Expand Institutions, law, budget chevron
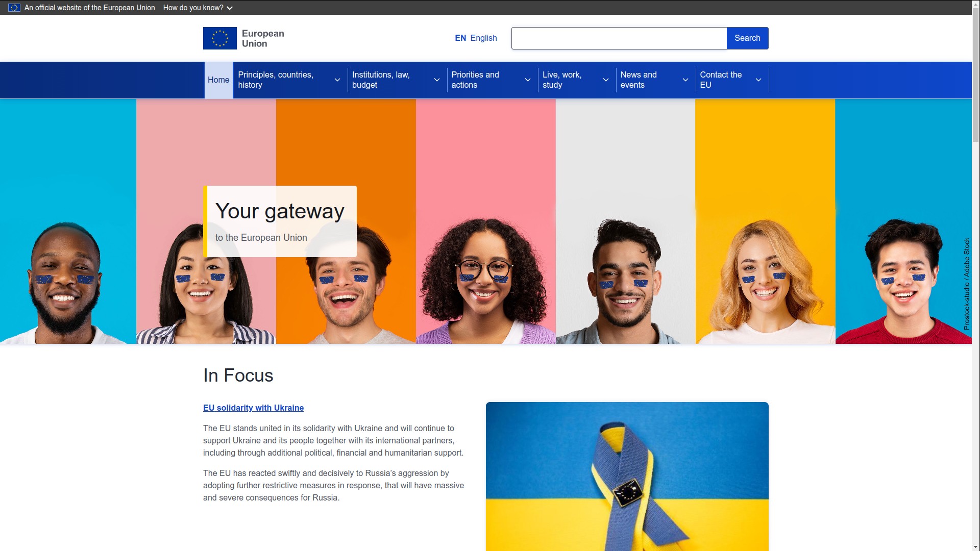 [437, 80]
